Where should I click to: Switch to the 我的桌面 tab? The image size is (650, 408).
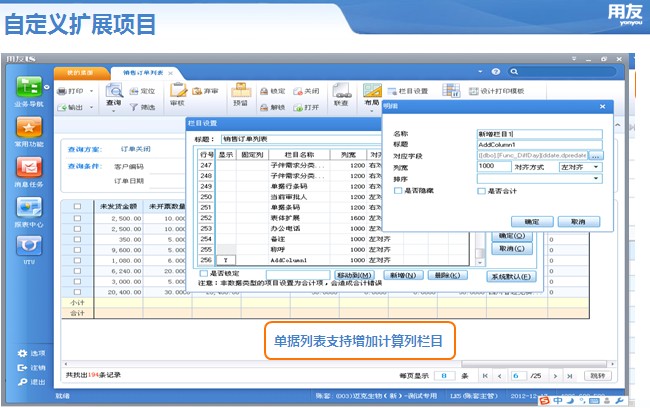[80, 73]
